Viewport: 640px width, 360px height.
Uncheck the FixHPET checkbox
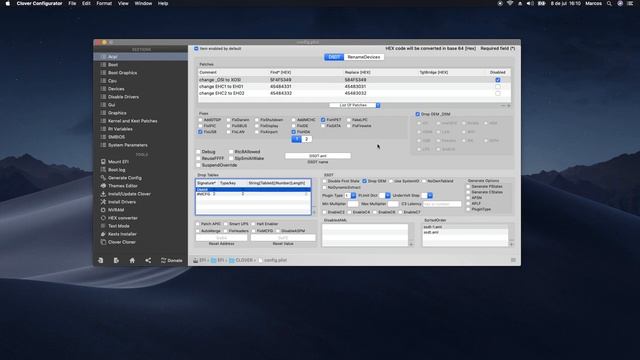tap(323, 120)
